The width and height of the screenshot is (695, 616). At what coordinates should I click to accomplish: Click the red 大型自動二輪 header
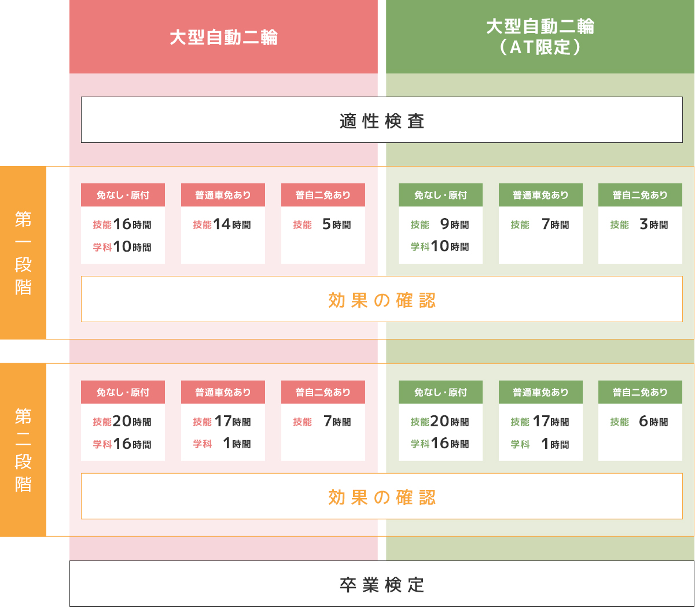(x=223, y=37)
